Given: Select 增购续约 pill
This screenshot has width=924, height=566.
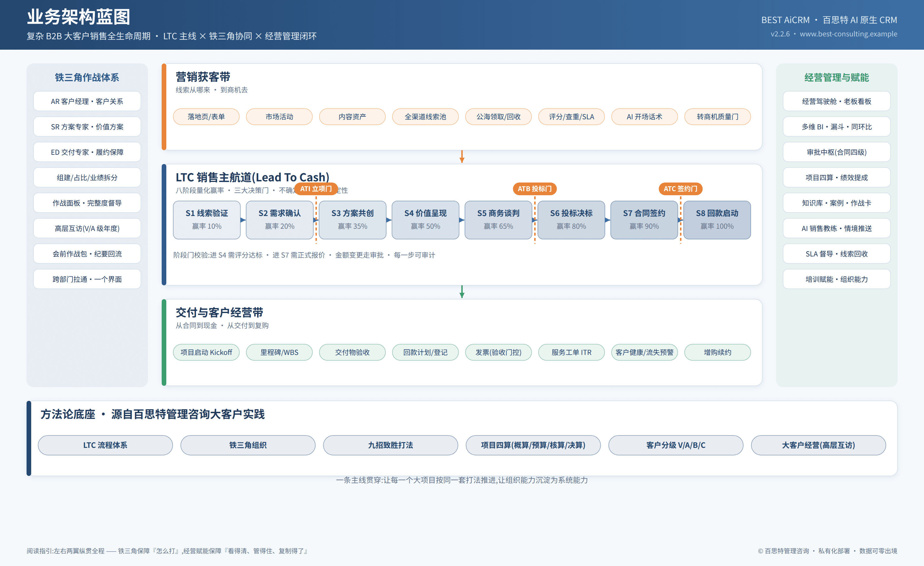Looking at the screenshot, I should [717, 352].
